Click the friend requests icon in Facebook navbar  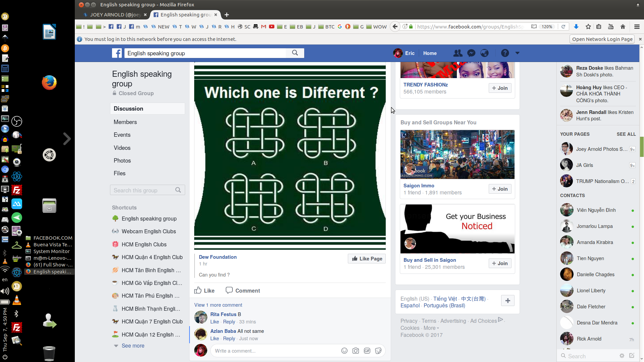458,53
